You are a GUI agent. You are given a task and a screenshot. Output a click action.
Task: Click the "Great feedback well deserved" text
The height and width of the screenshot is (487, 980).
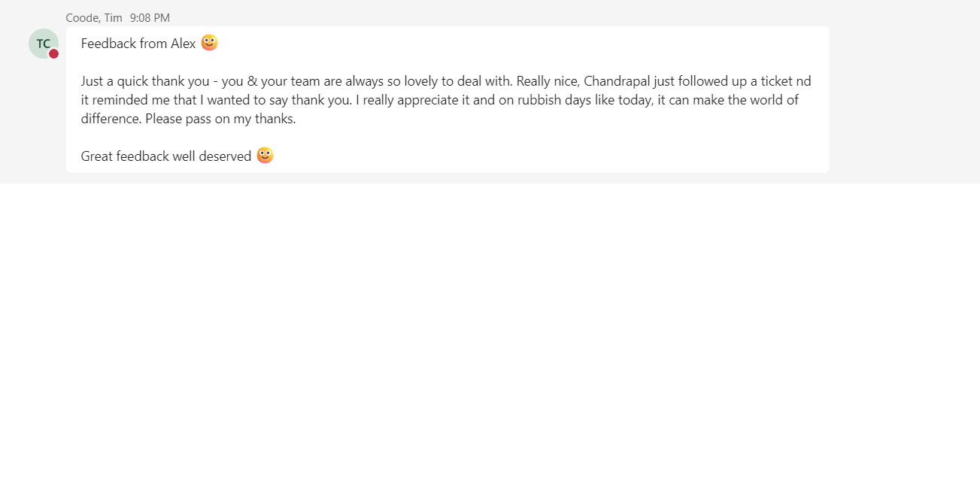(166, 156)
